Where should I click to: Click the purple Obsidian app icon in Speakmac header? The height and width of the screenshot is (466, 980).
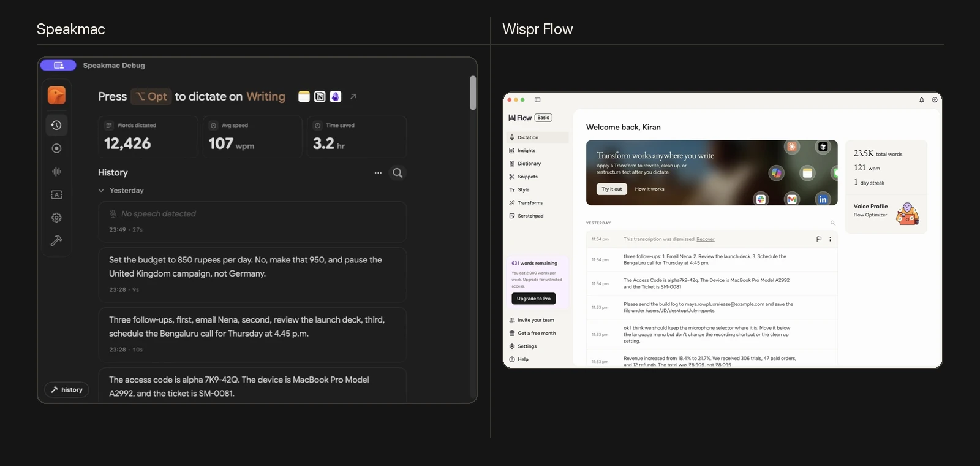click(335, 96)
